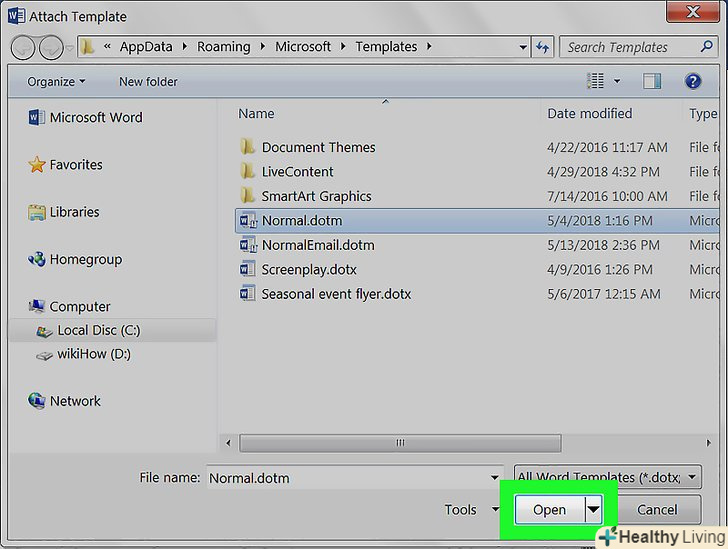Select wikiHow (D:) drive
Viewport: 728px width, 549px height.
coord(84,354)
